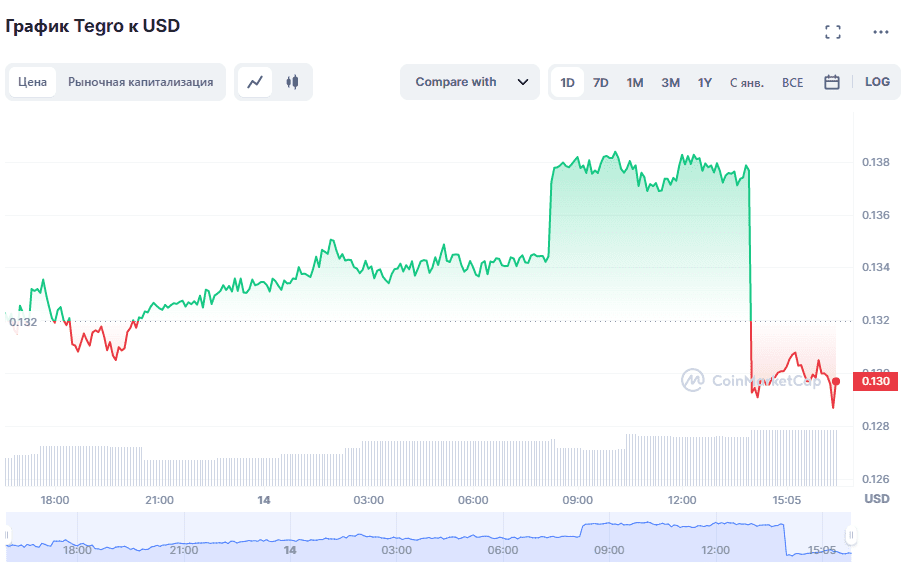Click the 18:00 main time axis label
917x569 pixels.
54,500
